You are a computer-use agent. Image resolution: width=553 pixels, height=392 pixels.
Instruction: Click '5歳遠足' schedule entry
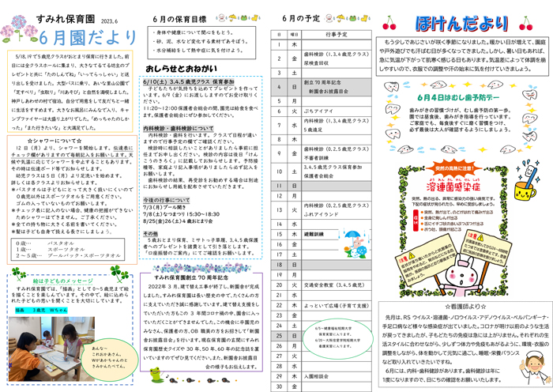313,130
